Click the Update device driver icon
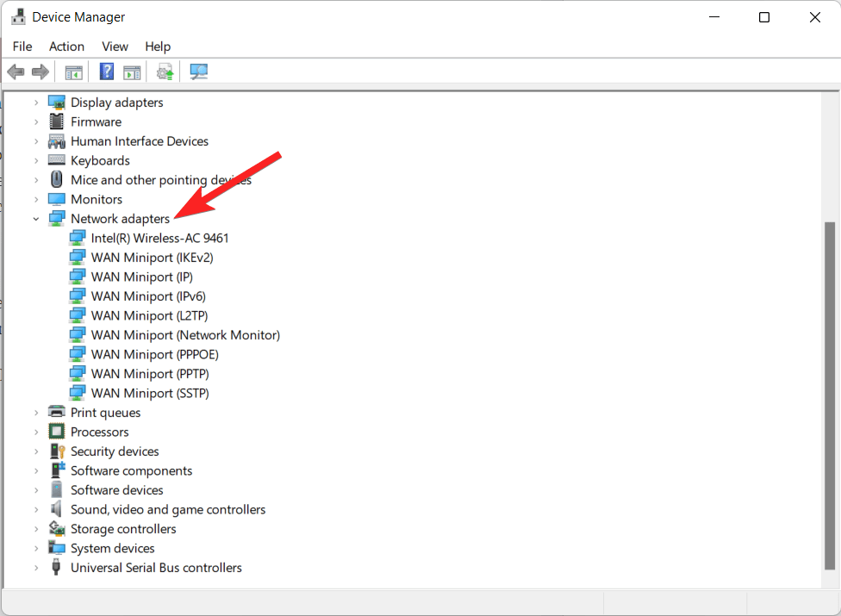This screenshot has height=616, width=841. tap(165, 72)
